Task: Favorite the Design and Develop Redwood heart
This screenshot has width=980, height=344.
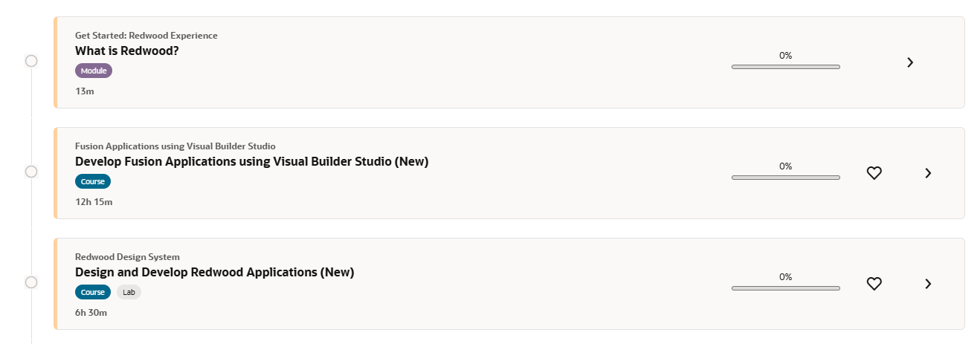Action: (874, 284)
